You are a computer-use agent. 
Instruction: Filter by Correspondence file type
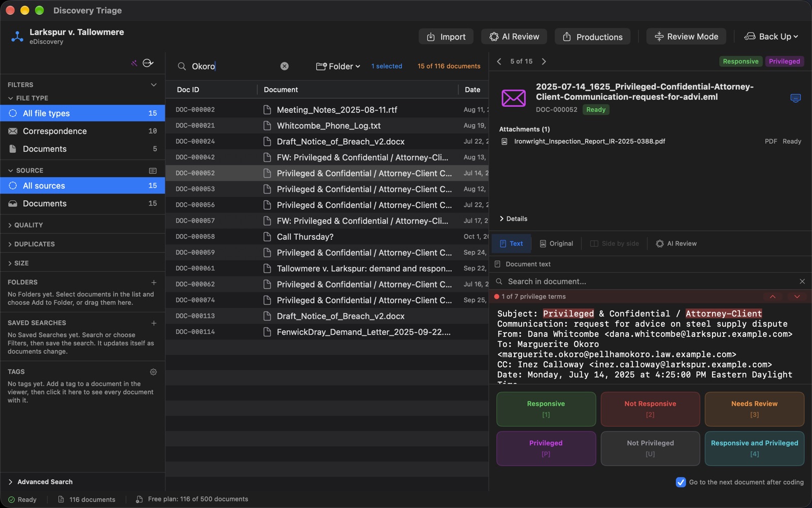(83, 131)
